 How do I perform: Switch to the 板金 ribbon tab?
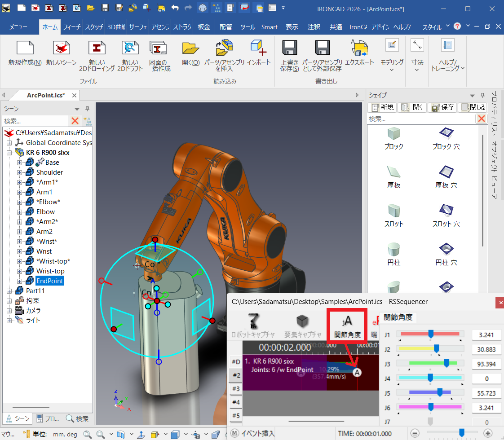[204, 27]
